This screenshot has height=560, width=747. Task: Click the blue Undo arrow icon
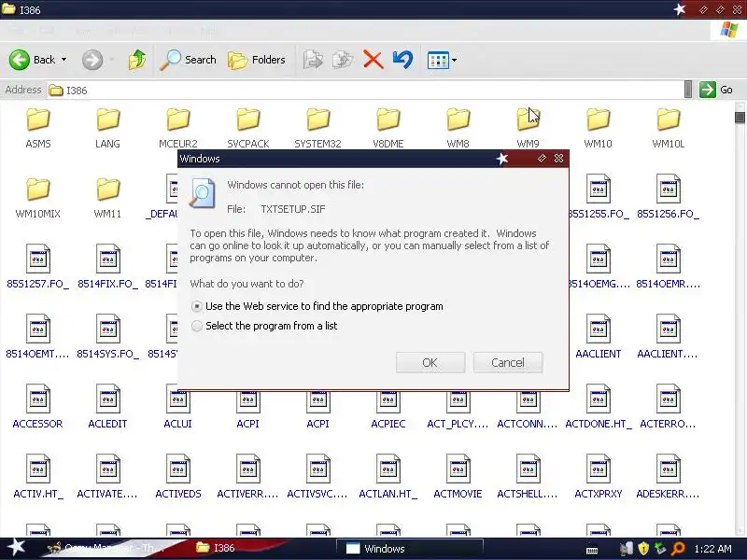[402, 60]
